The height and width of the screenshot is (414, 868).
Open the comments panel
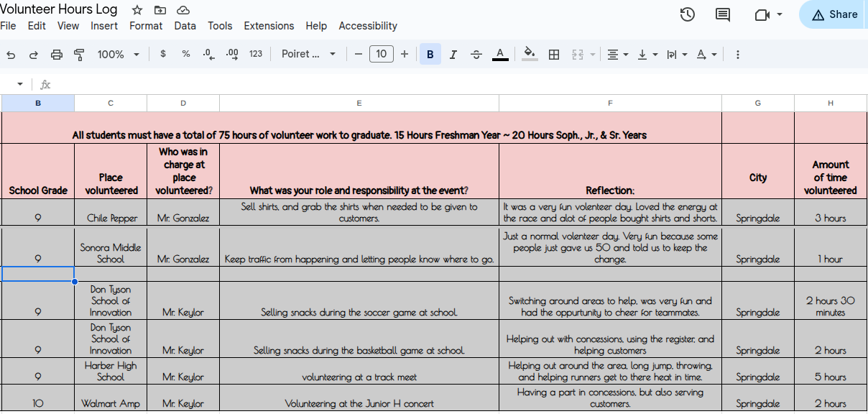tap(723, 14)
